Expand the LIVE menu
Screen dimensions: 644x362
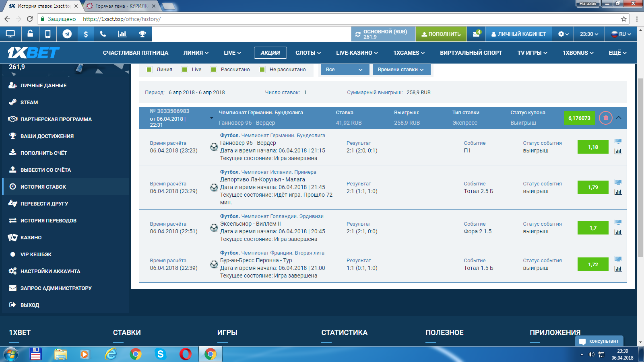coord(232,53)
